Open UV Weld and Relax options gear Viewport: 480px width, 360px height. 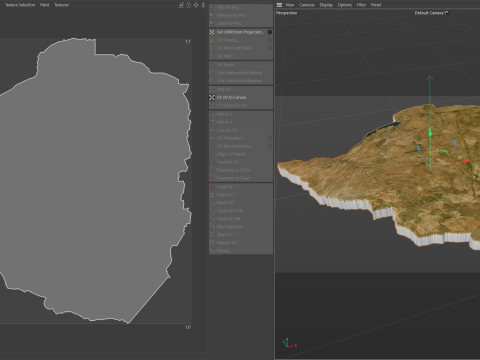click(x=270, y=48)
